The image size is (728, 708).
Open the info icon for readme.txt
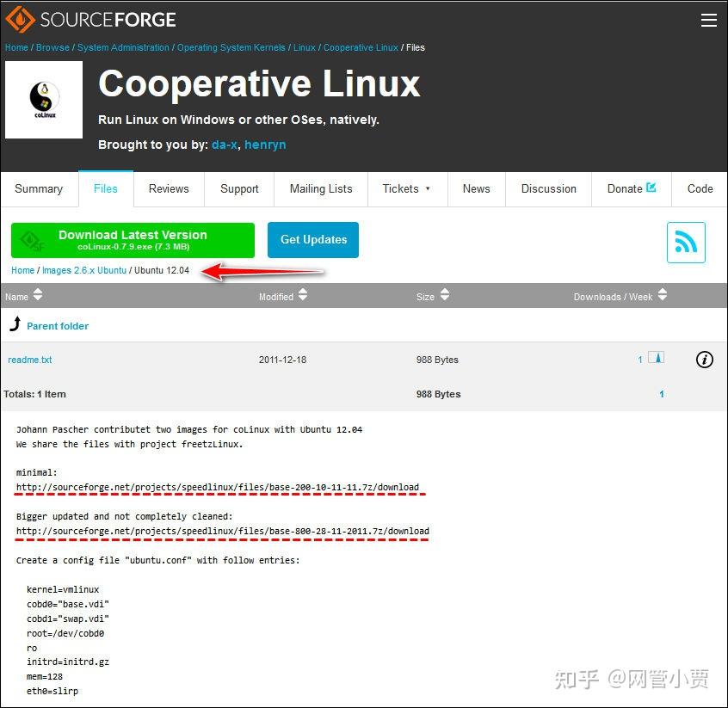[705, 360]
